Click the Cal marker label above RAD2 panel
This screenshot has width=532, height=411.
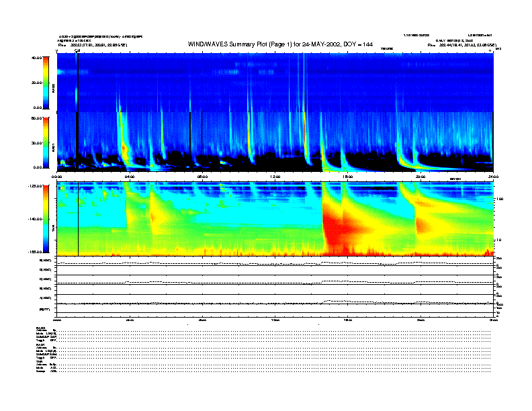coord(77,50)
